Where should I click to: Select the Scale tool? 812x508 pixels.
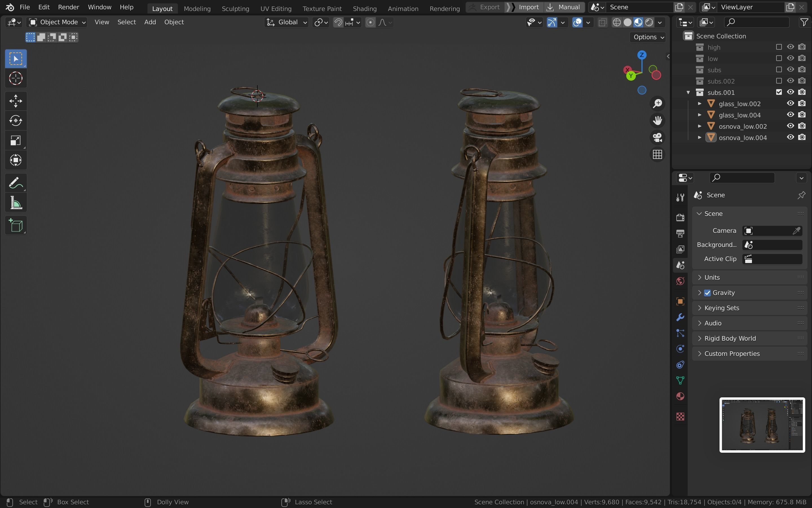click(x=16, y=140)
